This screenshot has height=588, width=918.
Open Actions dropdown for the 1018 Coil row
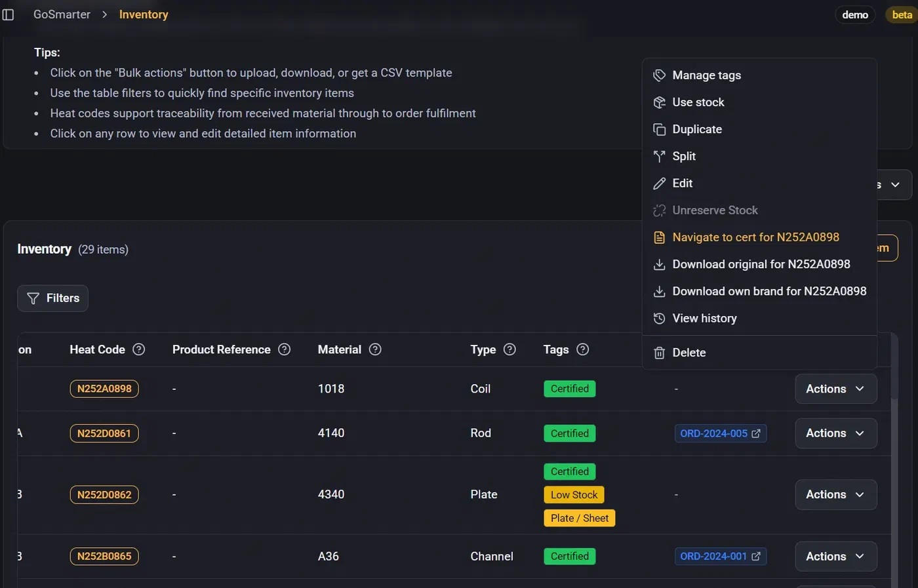point(836,389)
